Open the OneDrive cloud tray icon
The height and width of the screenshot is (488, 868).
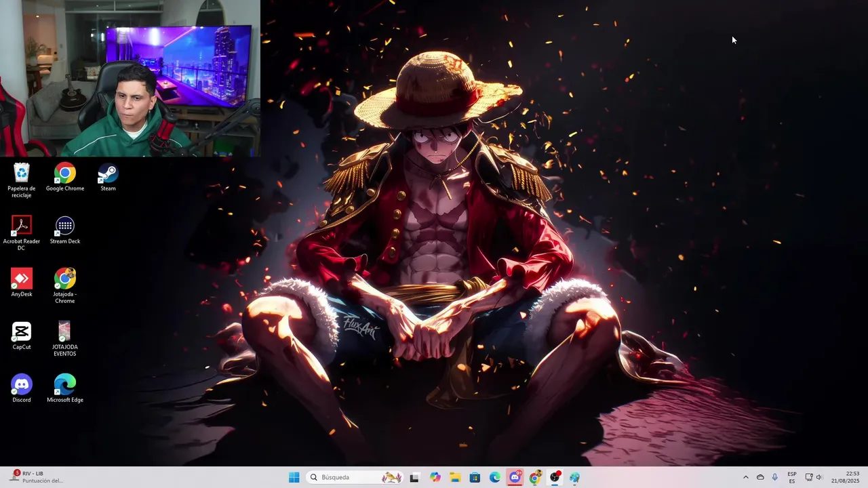click(760, 477)
